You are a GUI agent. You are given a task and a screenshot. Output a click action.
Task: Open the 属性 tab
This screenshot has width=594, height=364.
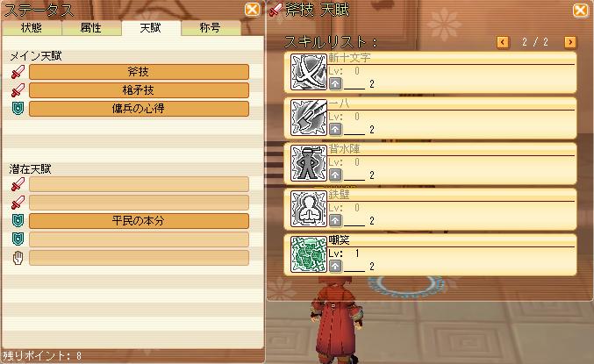pos(91,28)
